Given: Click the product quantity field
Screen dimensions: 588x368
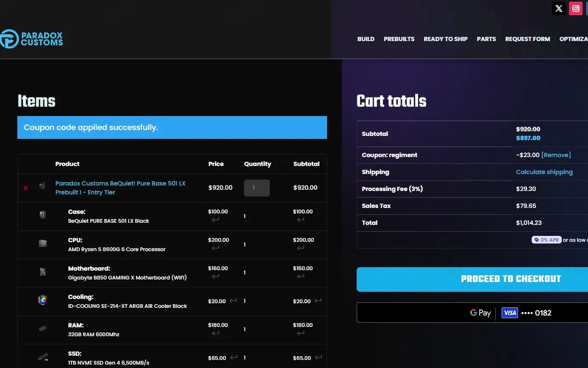Looking at the screenshot, I should tap(257, 188).
